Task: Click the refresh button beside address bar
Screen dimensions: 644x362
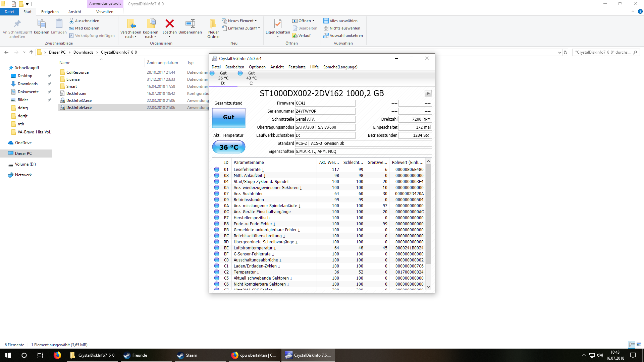Action: click(x=566, y=52)
